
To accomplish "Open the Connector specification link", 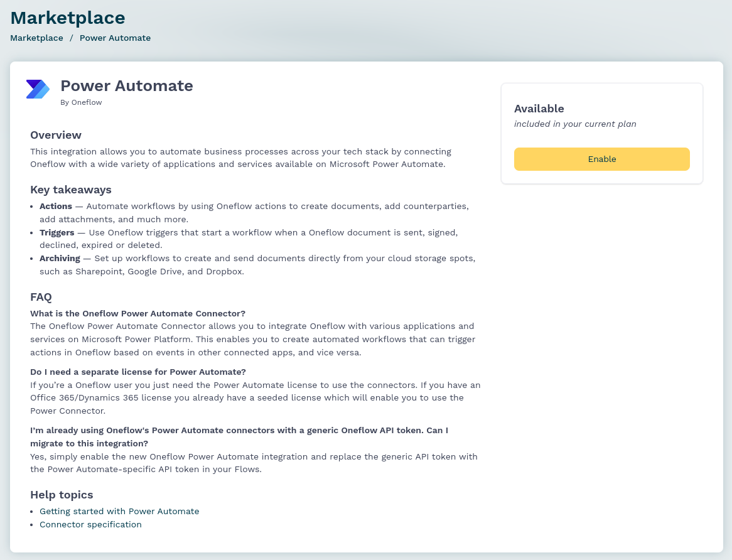I will 90,524.
